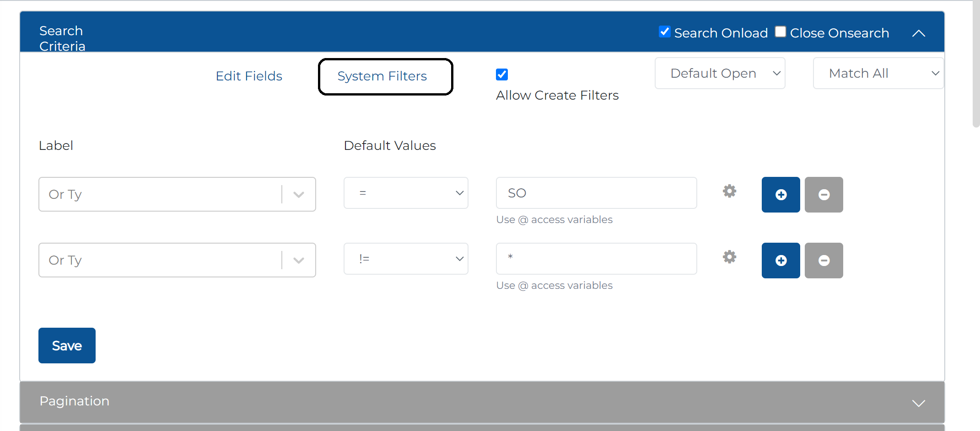The height and width of the screenshot is (431, 980).
Task: Click the default value field containing SO
Action: coord(596,193)
